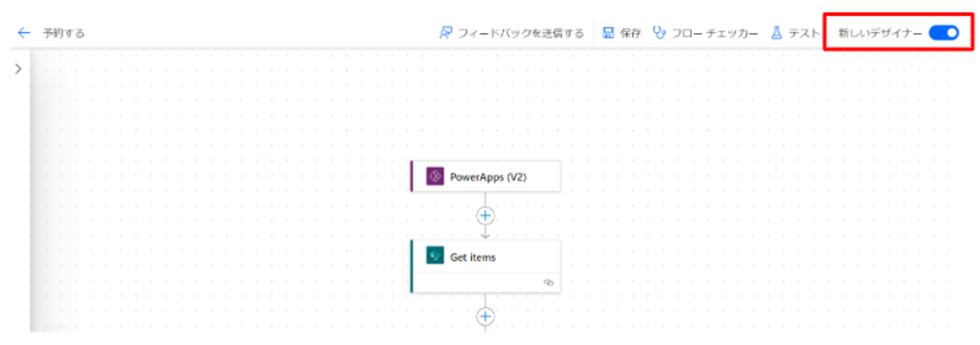980x345 pixels.
Task: Save the flow with 保存
Action: point(630,33)
